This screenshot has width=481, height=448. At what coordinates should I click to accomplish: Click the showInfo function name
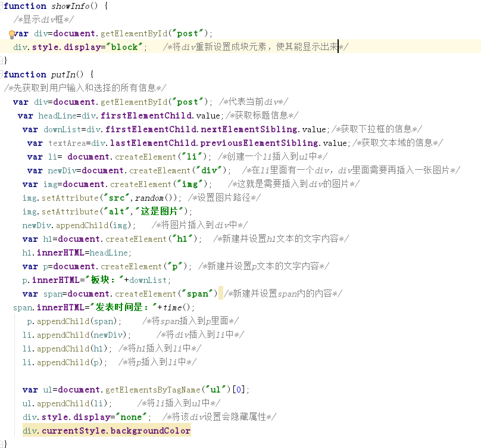[70, 6]
